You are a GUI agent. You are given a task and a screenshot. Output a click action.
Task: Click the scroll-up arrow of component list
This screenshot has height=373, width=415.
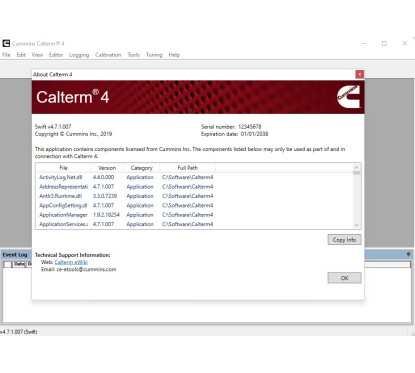pos(356,167)
